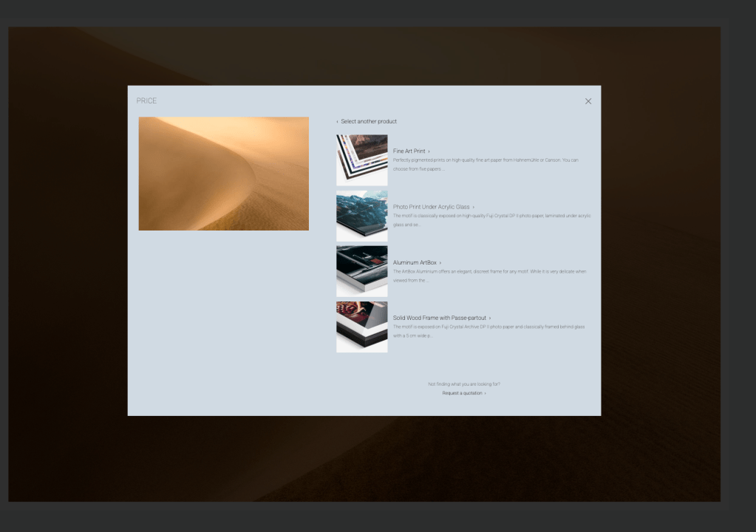Click the Aluminum ArtBox product image
Viewport: 756px width, 532px height.
tap(361, 271)
